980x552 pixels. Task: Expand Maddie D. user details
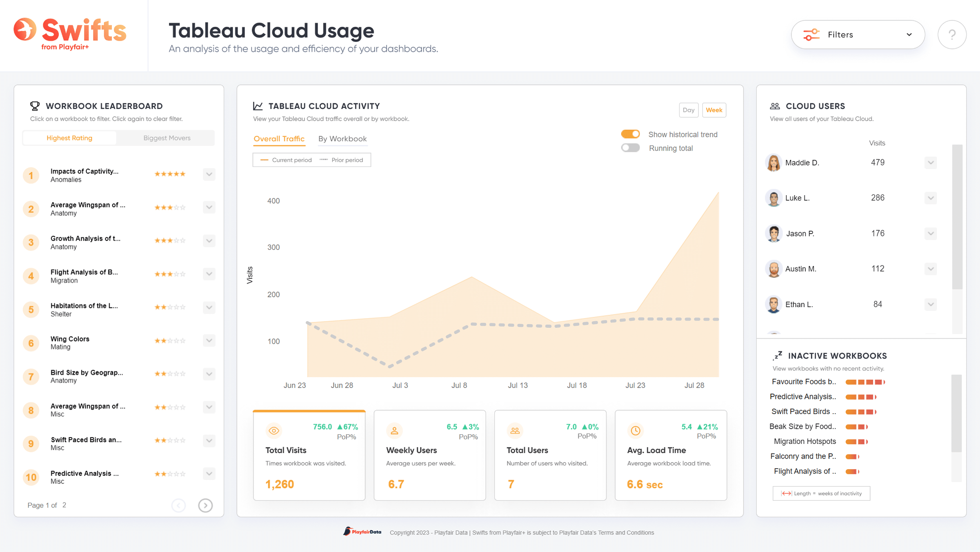click(931, 163)
